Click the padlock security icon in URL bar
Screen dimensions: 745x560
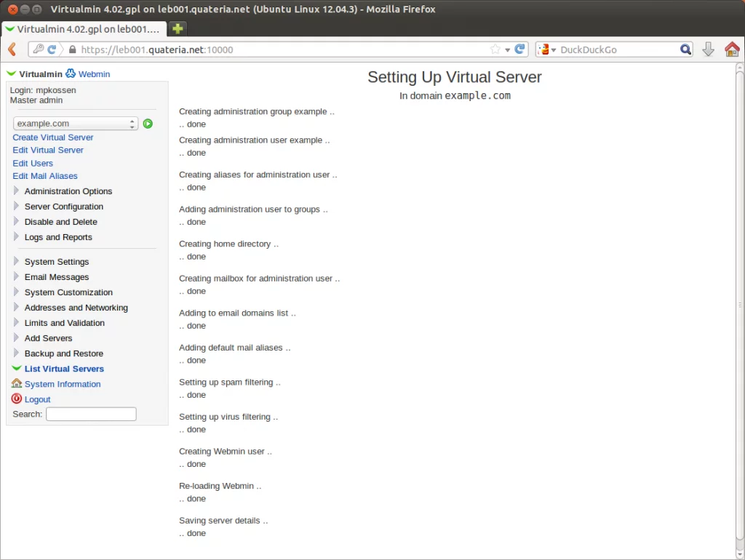coord(72,49)
